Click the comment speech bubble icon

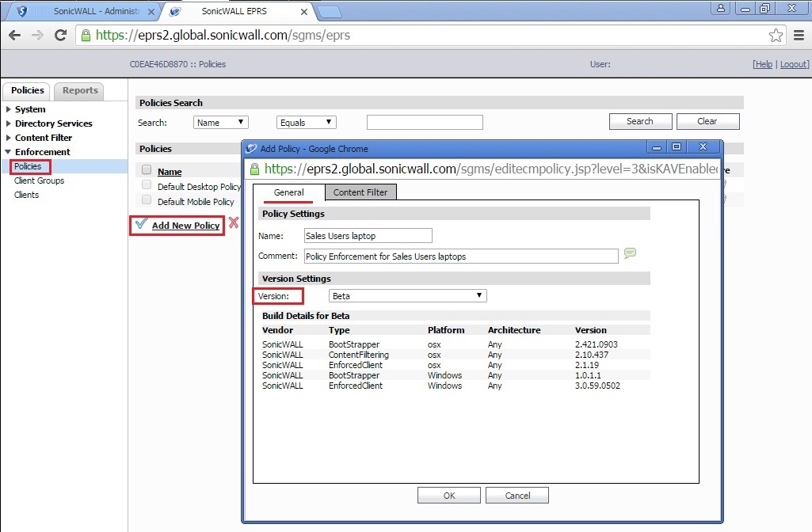pos(630,253)
